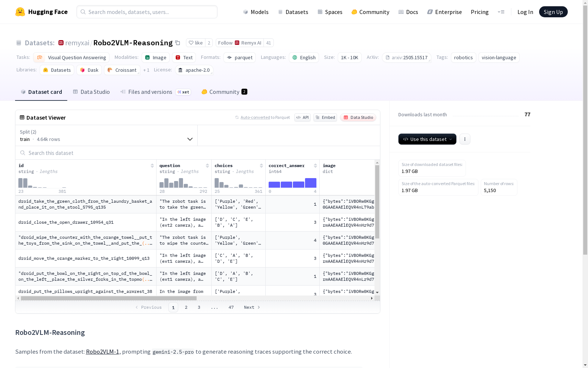The width and height of the screenshot is (588, 368).
Task: Click the 1K - 10K size tag
Action: pyautogui.click(x=349, y=57)
